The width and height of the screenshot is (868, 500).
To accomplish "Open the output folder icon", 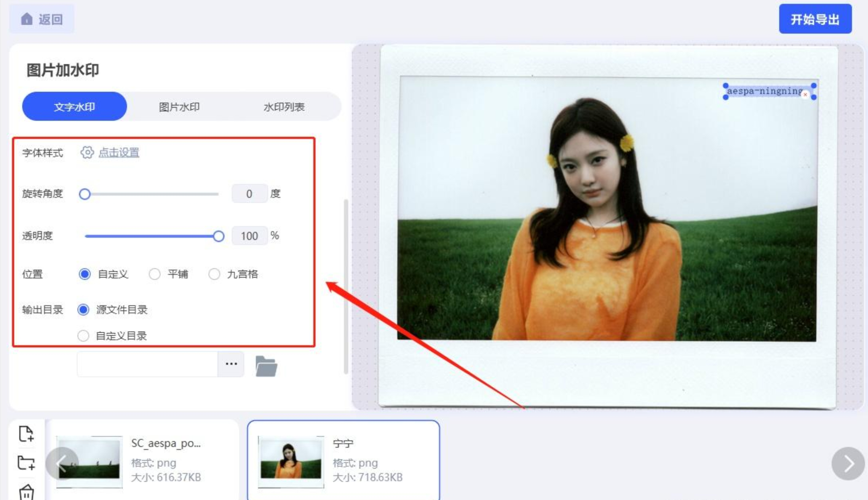I will (266, 366).
